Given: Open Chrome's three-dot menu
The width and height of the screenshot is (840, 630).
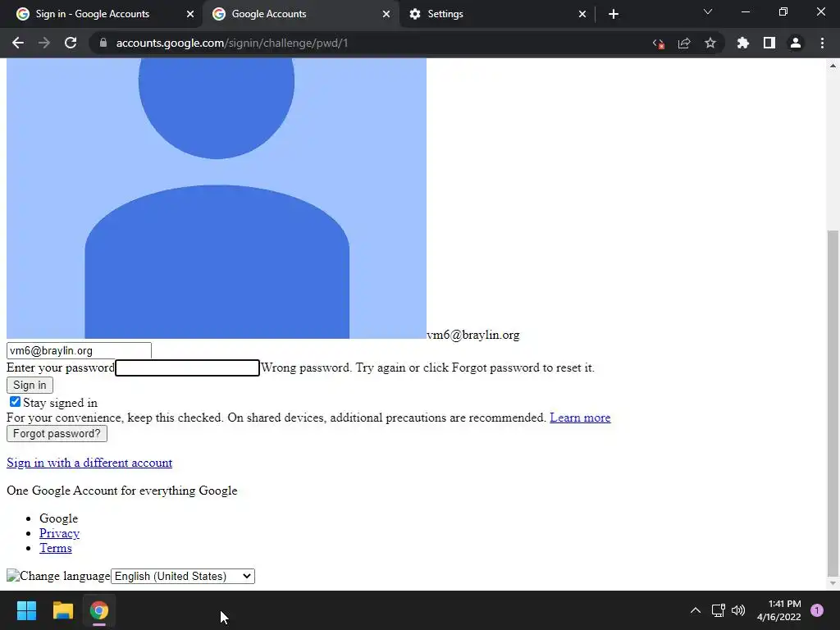Looking at the screenshot, I should click(822, 43).
